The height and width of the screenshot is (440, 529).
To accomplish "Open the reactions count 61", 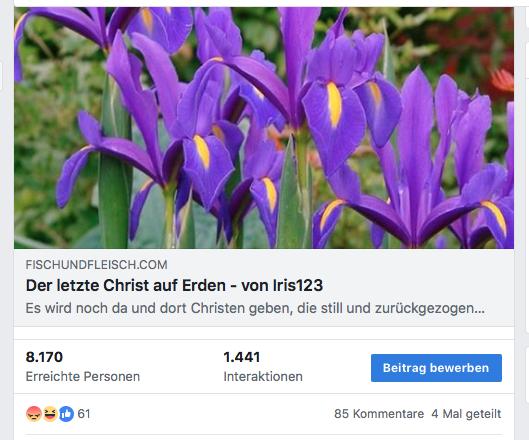I will point(84,414).
